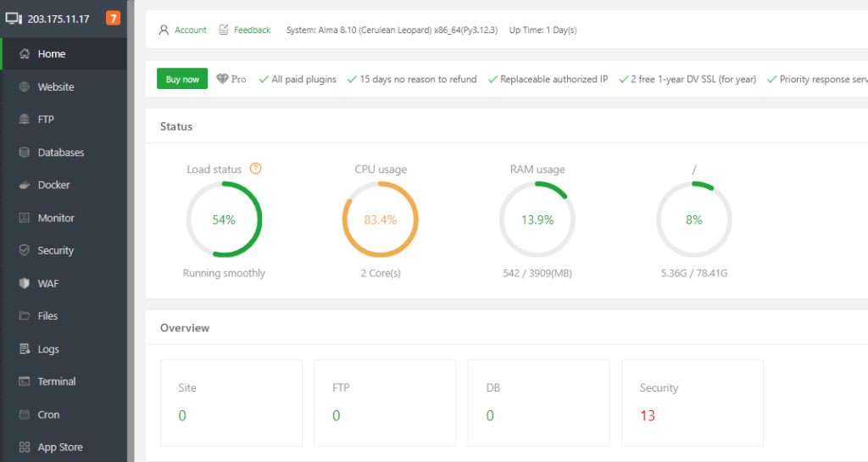This screenshot has width=868, height=462.
Task: Open the Account link
Action: click(191, 30)
